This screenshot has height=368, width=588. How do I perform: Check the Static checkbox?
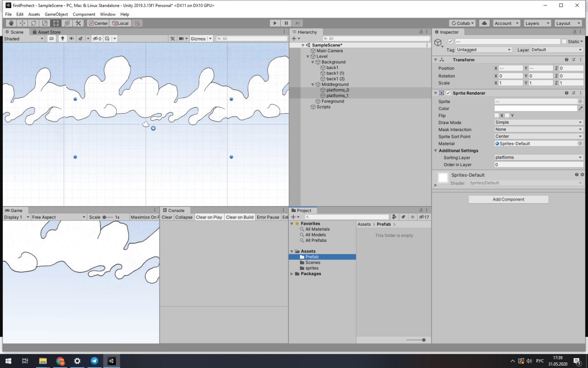click(564, 41)
